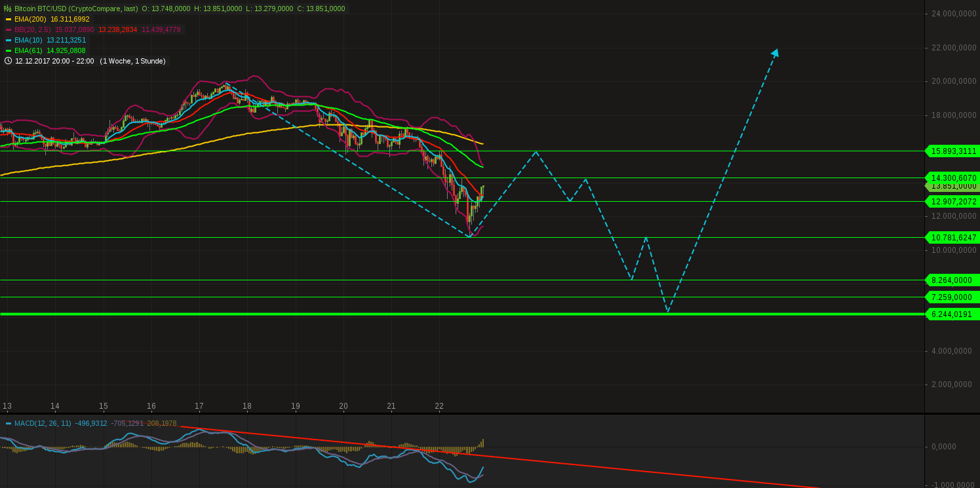Click the chart symbol icon beside Bitcoin BTC/USD
The height and width of the screenshot is (488, 980).
(x=8, y=9)
